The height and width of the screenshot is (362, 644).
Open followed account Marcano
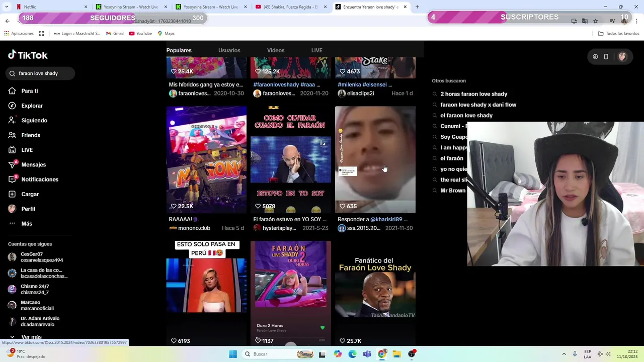[31, 306]
